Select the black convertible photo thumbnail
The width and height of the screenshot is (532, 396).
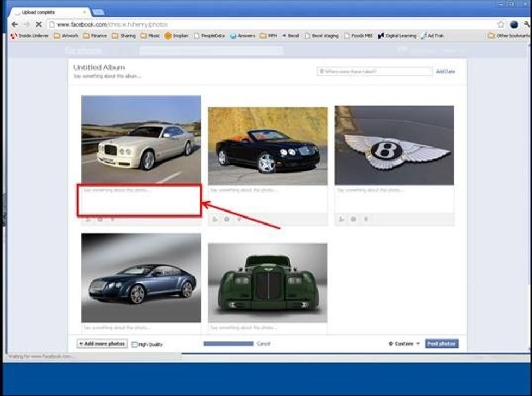(268, 146)
